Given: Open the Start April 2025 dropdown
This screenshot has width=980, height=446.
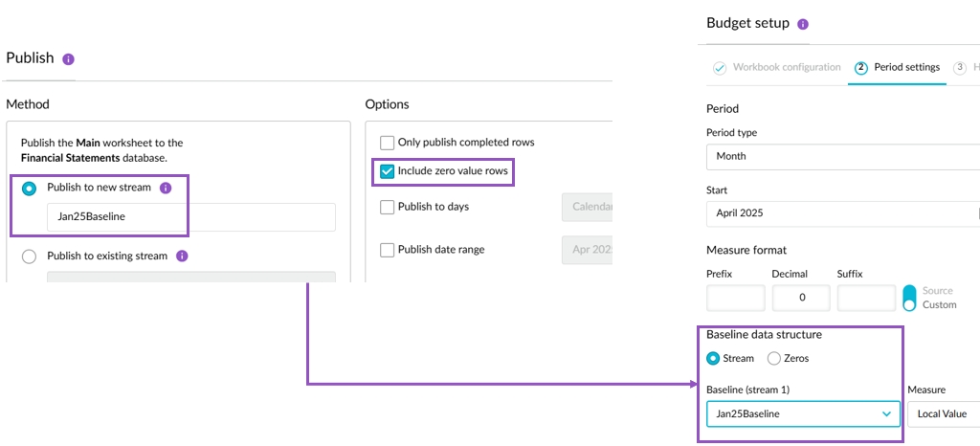Looking at the screenshot, I should (x=842, y=213).
